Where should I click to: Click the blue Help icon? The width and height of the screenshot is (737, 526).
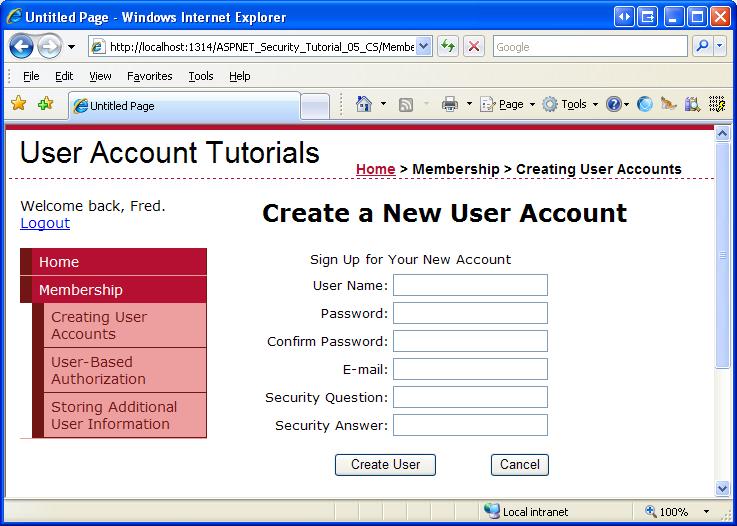(613, 104)
